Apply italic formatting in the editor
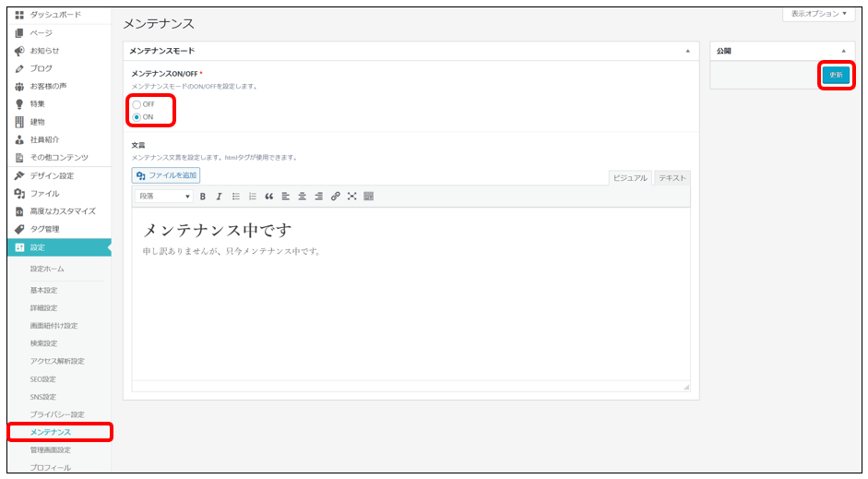The image size is (868, 479). (x=219, y=197)
